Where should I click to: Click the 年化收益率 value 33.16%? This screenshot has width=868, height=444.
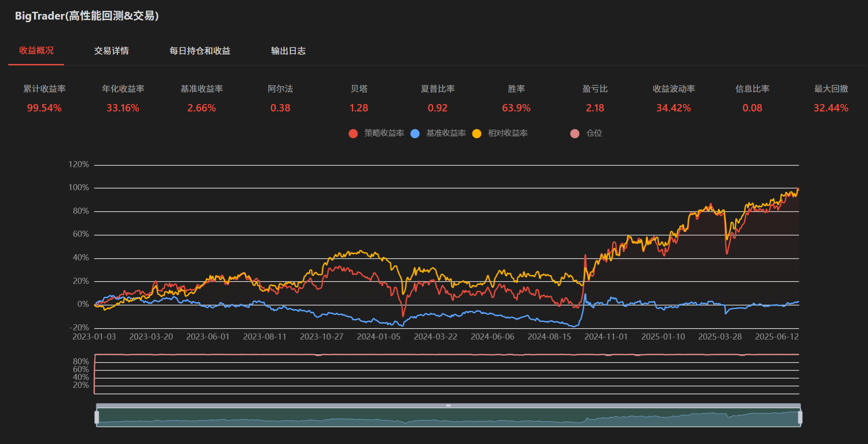coord(123,108)
